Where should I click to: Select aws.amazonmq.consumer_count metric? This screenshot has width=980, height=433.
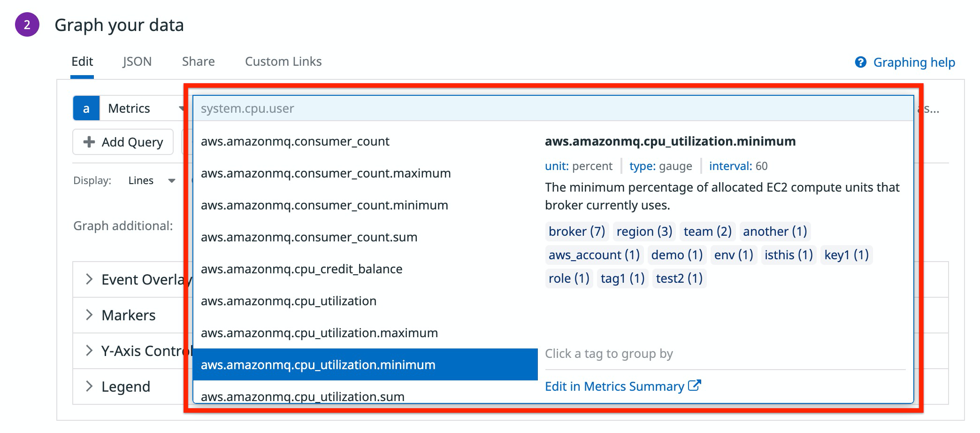pos(365,141)
